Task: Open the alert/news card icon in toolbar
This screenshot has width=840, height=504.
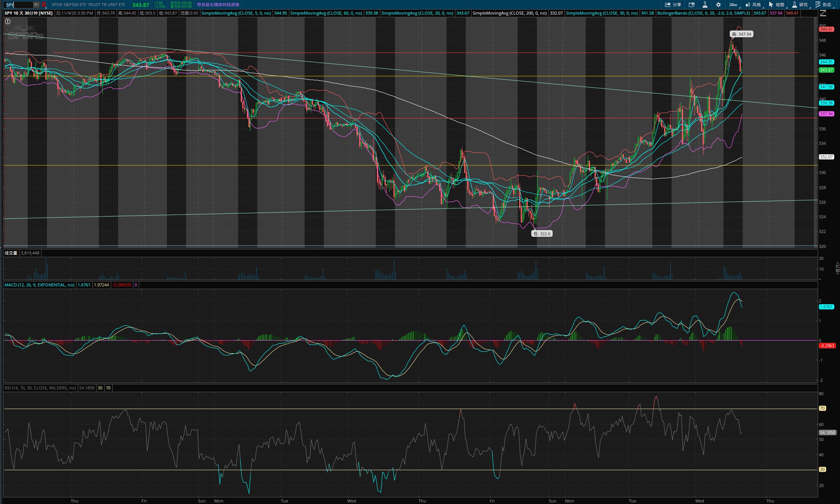Action: (692, 5)
